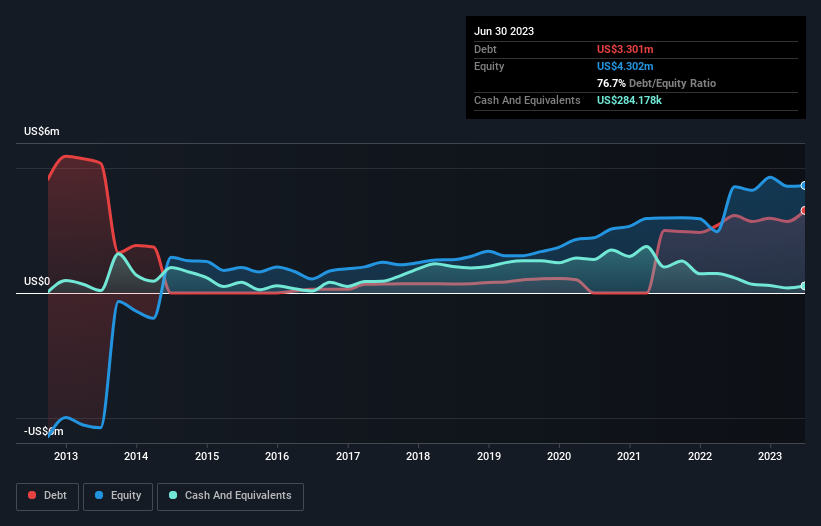Click the tooltip Debt row label
The height and width of the screenshot is (526, 821).
[x=485, y=49]
